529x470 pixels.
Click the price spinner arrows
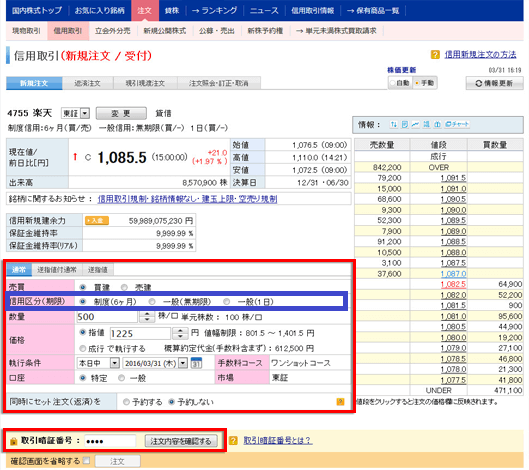180,333
